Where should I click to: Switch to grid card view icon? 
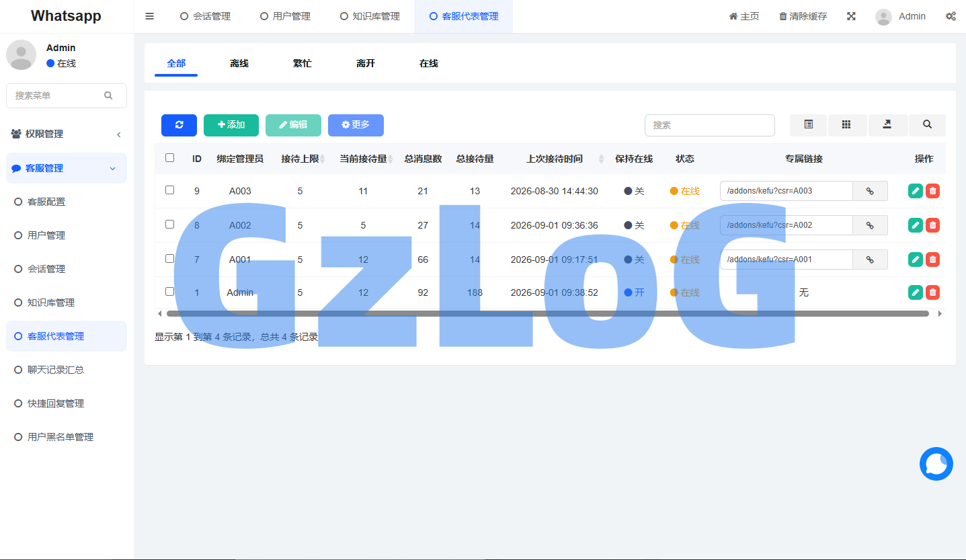[847, 125]
